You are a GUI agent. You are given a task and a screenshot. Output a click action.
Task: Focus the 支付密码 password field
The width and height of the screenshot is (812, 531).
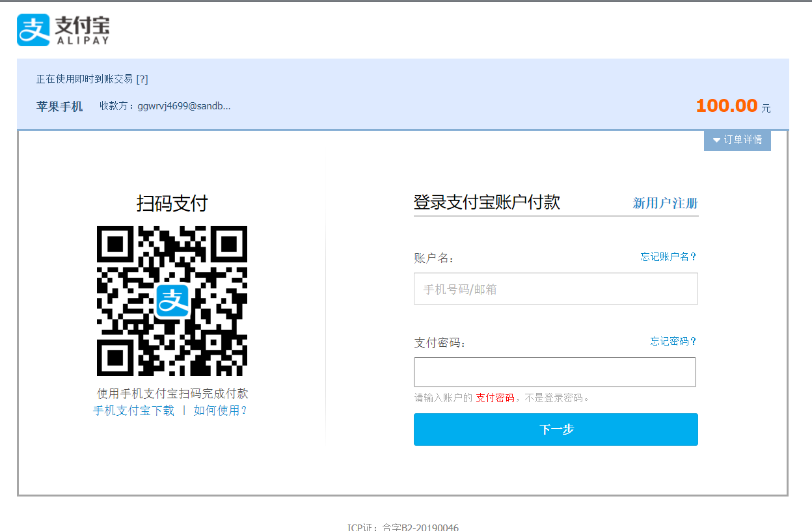point(555,372)
